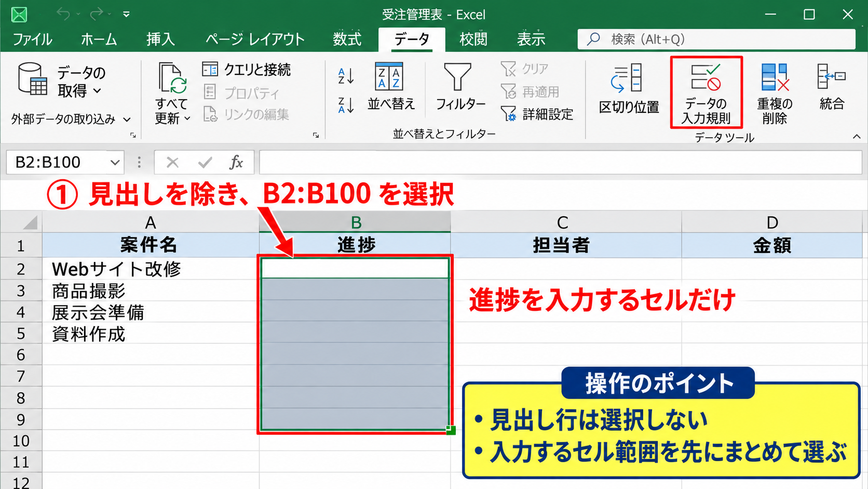Click the Insert Function fx icon
Screen dimensions: 868x489
tap(236, 163)
